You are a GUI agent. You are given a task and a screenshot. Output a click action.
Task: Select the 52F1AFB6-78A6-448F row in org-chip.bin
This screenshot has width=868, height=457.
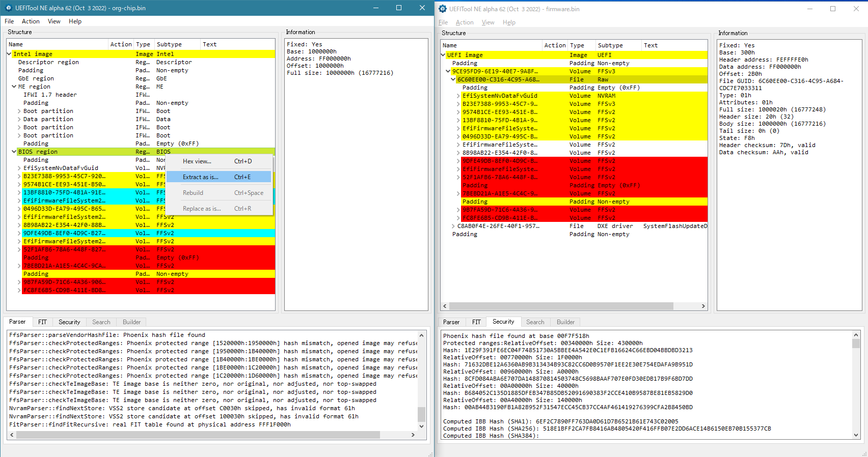click(141, 249)
